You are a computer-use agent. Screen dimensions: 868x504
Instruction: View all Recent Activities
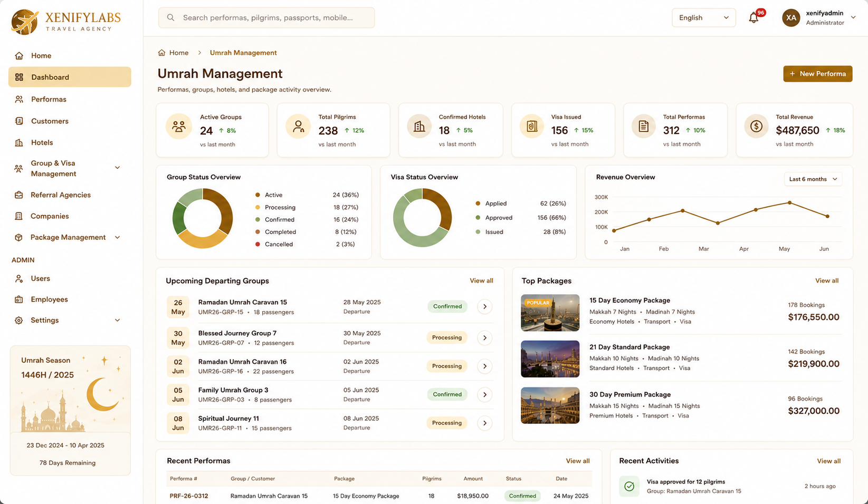click(x=828, y=461)
